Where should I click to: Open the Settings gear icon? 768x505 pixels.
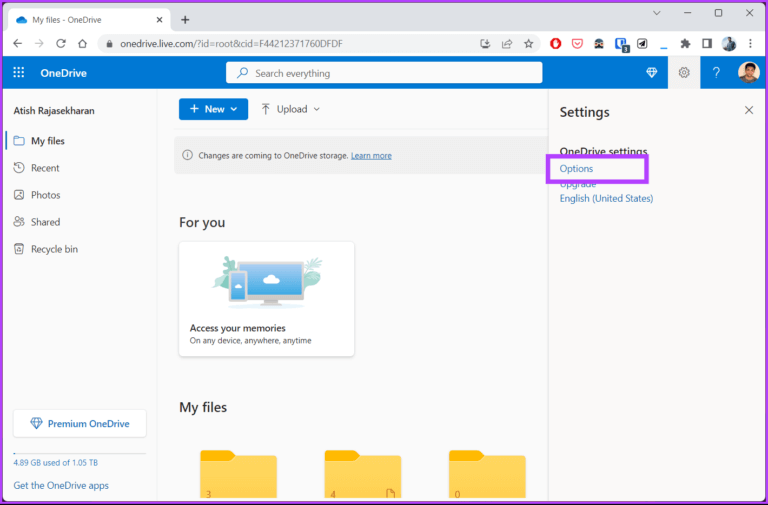tap(684, 72)
